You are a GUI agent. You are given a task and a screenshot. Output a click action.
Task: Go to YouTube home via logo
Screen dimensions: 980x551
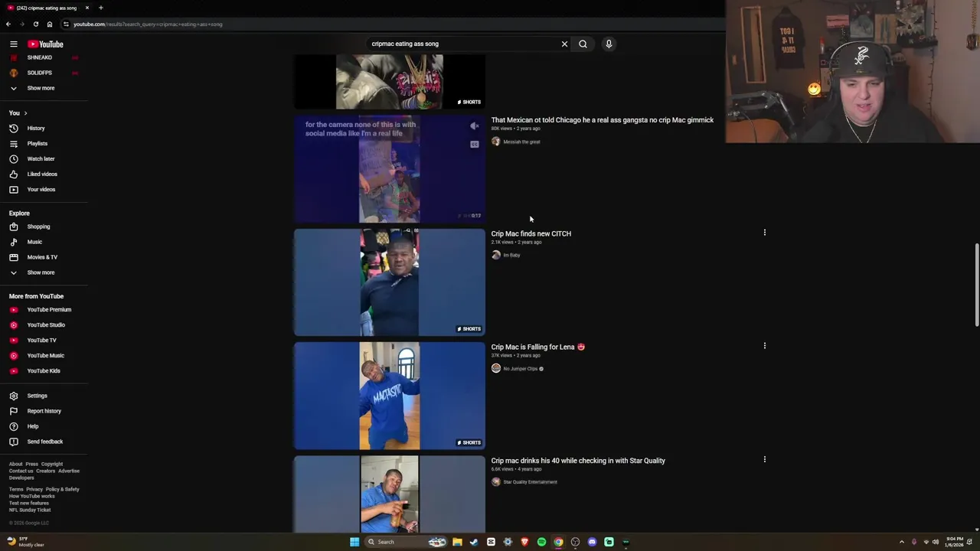pyautogui.click(x=45, y=44)
